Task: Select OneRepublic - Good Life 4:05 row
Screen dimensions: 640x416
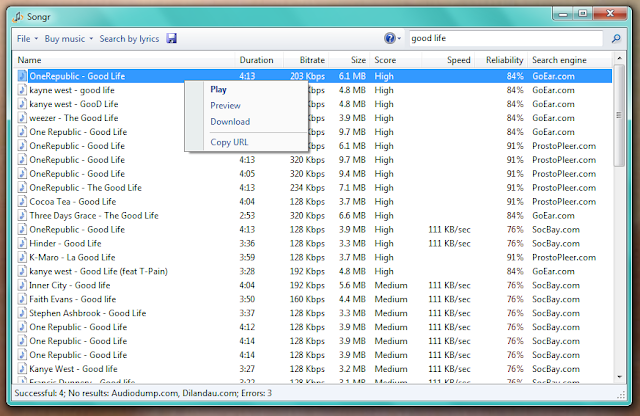Action: point(314,174)
